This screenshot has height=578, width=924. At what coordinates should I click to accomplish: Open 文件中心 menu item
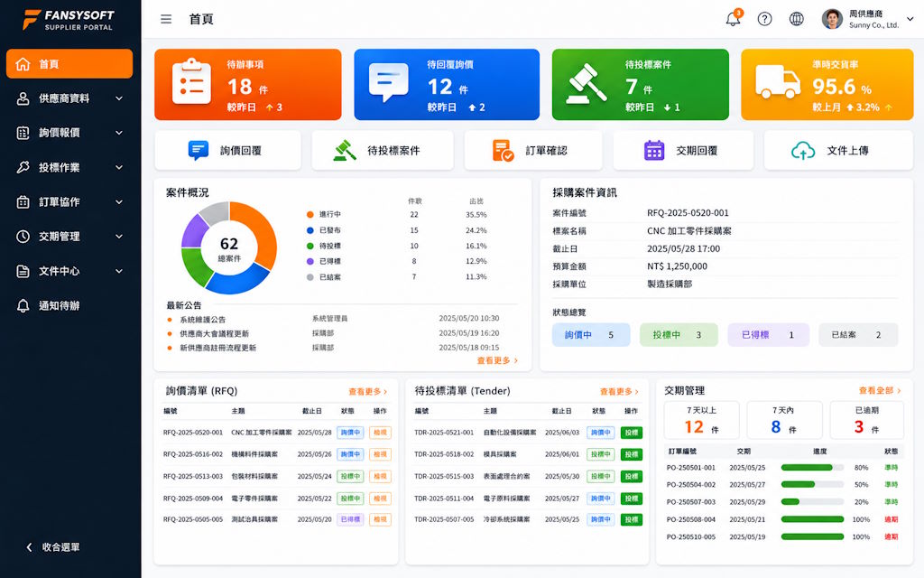pos(69,271)
